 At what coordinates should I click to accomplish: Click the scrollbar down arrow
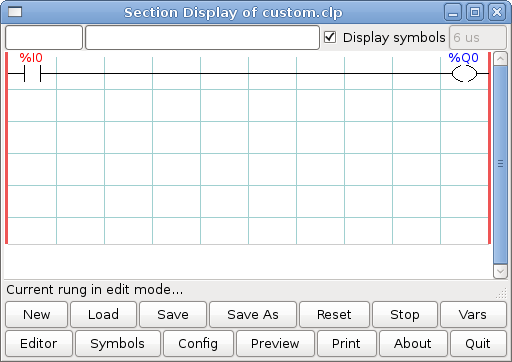coord(500,271)
